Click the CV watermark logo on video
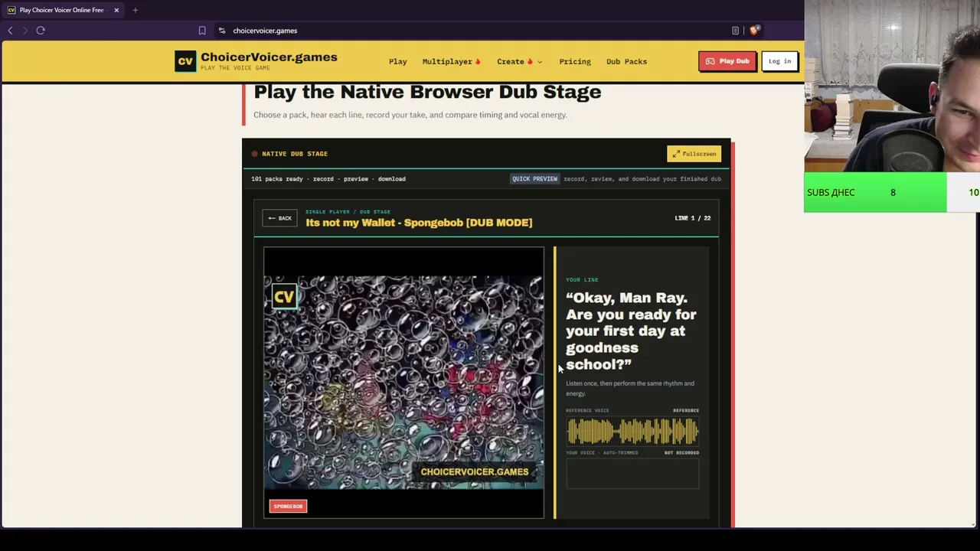This screenshot has width=980, height=551. pyautogui.click(x=284, y=297)
